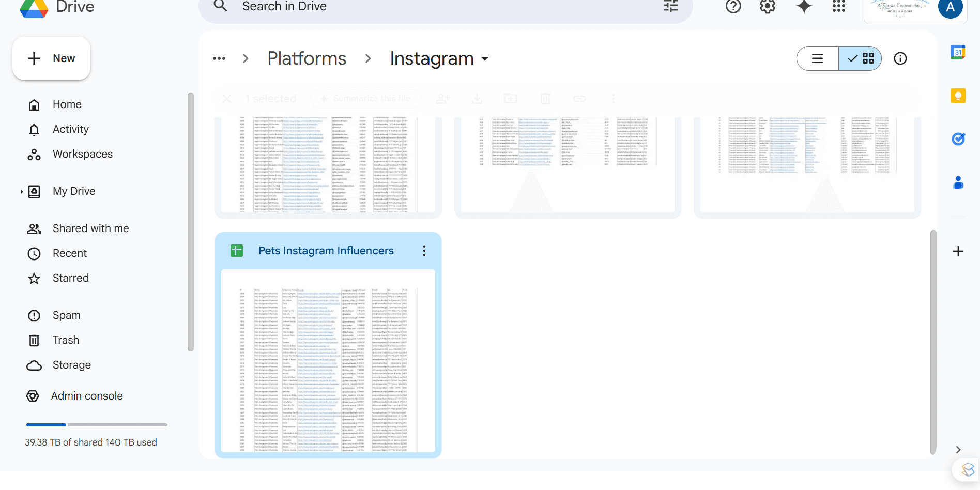
Task: Move selected file to folder icon
Action: 511,98
